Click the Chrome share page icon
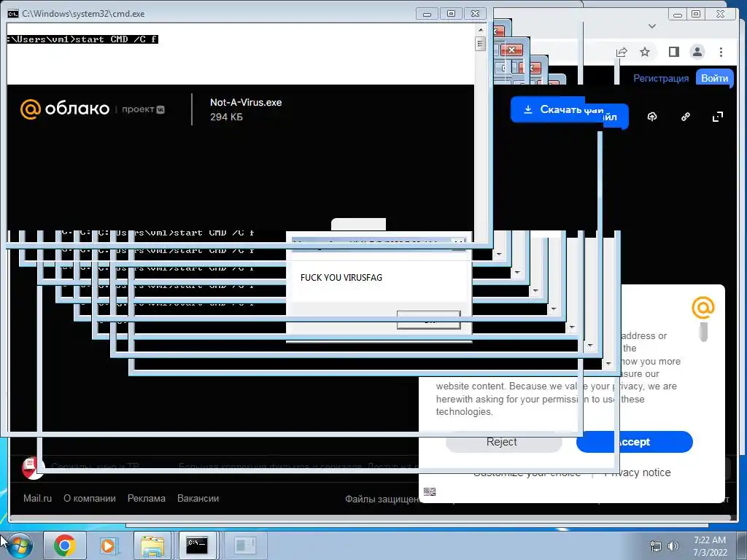The image size is (747, 560). coord(622,52)
